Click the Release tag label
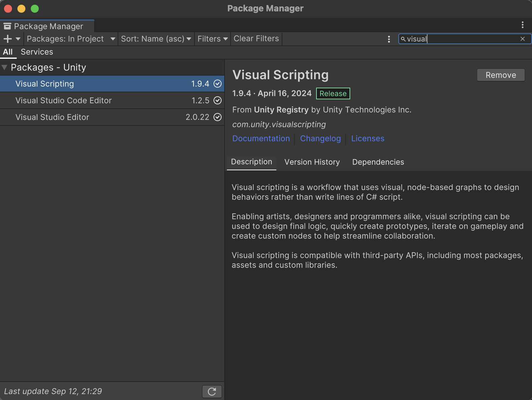Screen dimensions: 532x400 333,94
